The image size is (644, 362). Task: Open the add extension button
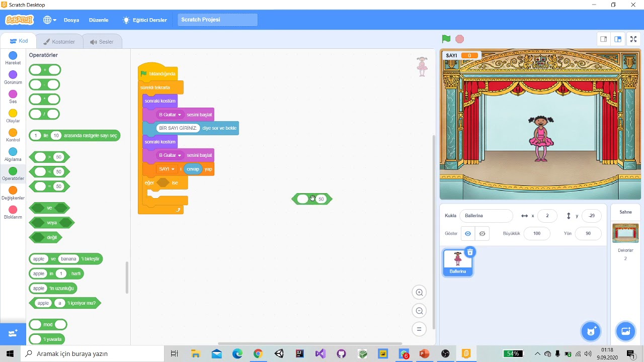pos(13,333)
